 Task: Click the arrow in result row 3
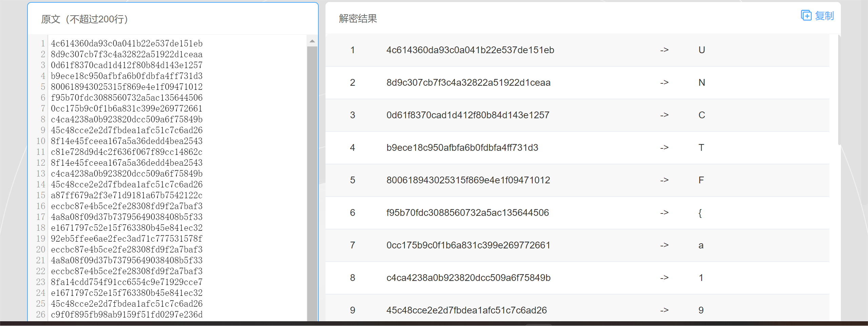click(664, 115)
